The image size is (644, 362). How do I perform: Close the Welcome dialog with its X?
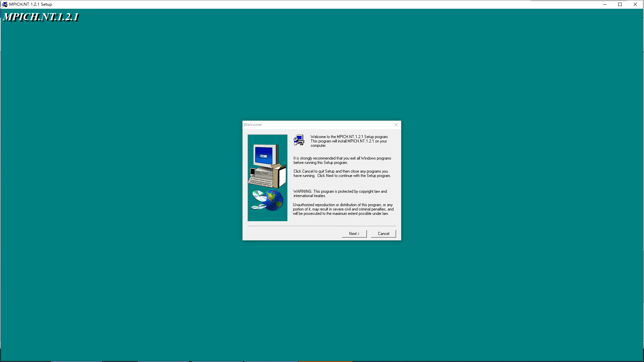pos(396,124)
